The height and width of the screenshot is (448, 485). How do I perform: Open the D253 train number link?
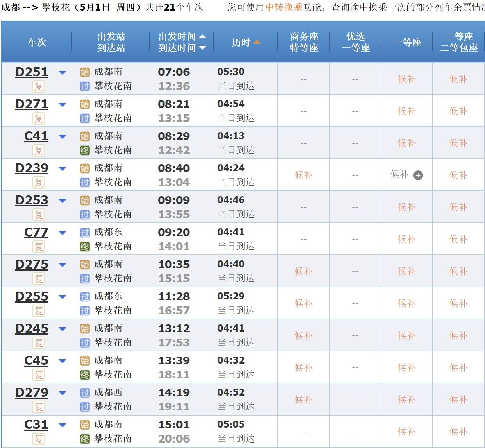[x=32, y=200]
